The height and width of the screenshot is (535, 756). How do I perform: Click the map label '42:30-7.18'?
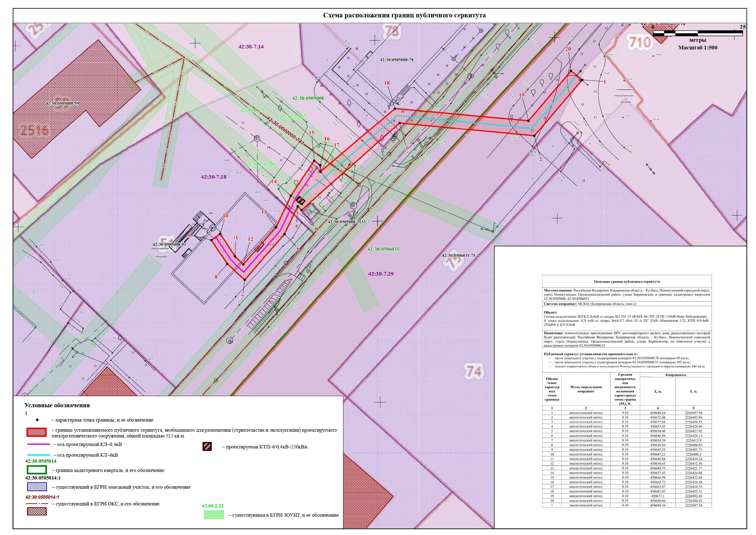tap(214, 177)
